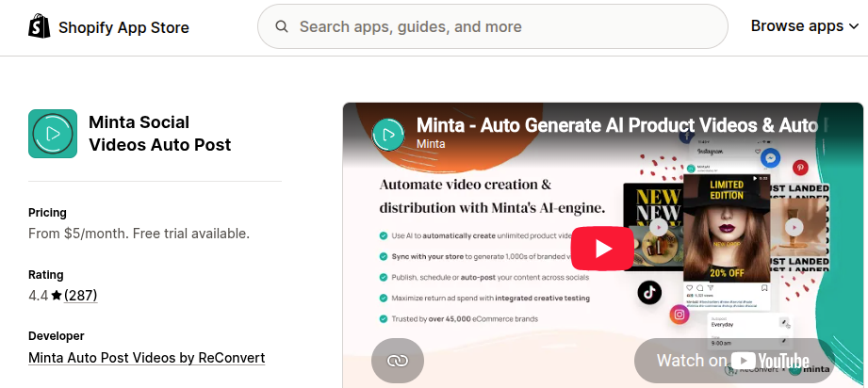
Task: Select the Minta Social Videos Auto Post title
Action: point(160,134)
